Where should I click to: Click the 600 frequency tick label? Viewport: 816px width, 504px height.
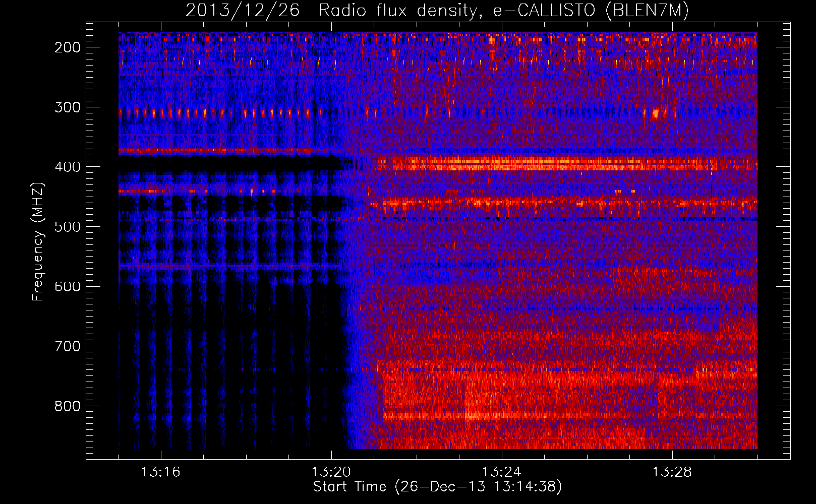click(x=68, y=286)
